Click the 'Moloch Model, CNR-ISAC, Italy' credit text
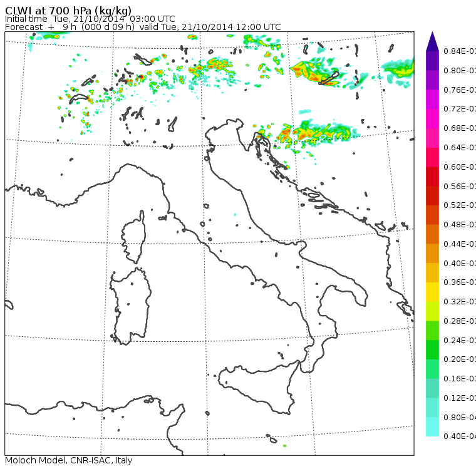This screenshot has height=469, width=476. pos(69,460)
